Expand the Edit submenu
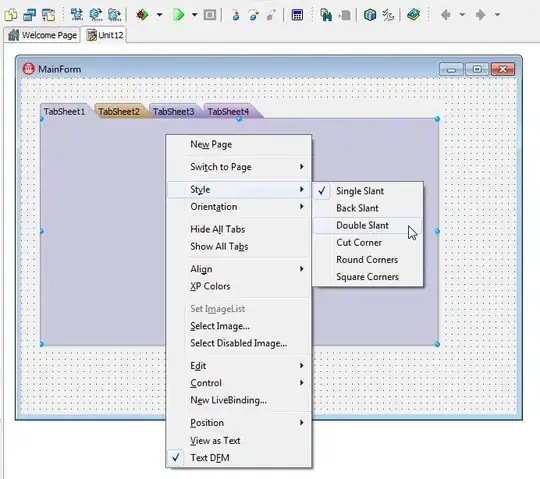The image size is (540, 479). coord(239,366)
